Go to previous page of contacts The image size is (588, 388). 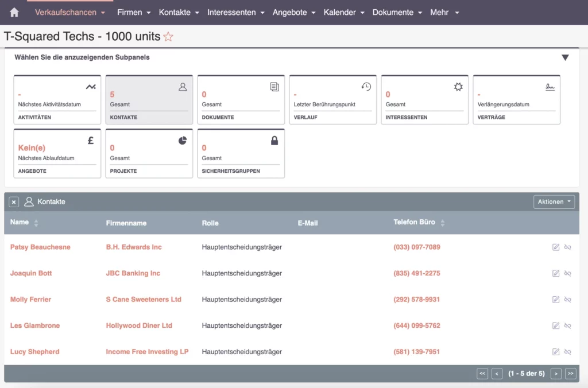click(497, 374)
